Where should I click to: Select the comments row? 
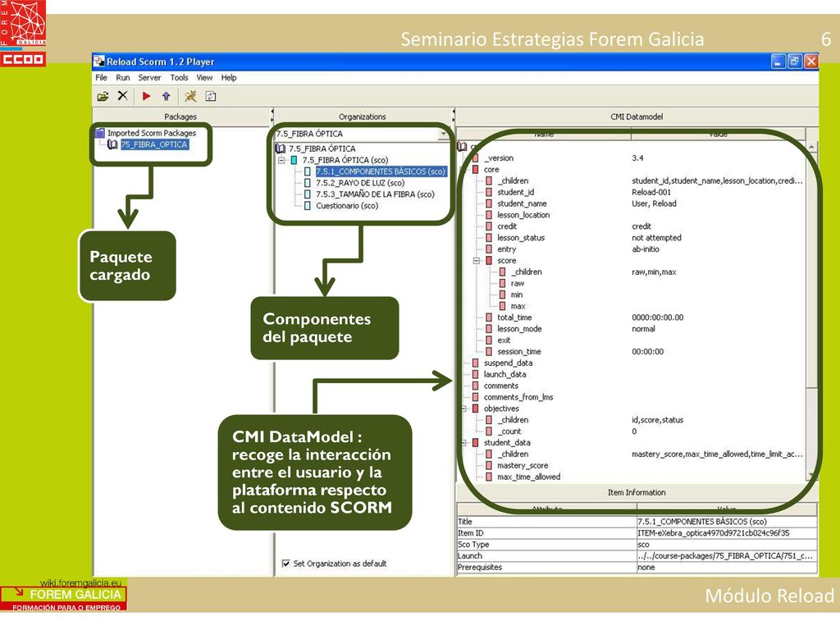(x=501, y=386)
